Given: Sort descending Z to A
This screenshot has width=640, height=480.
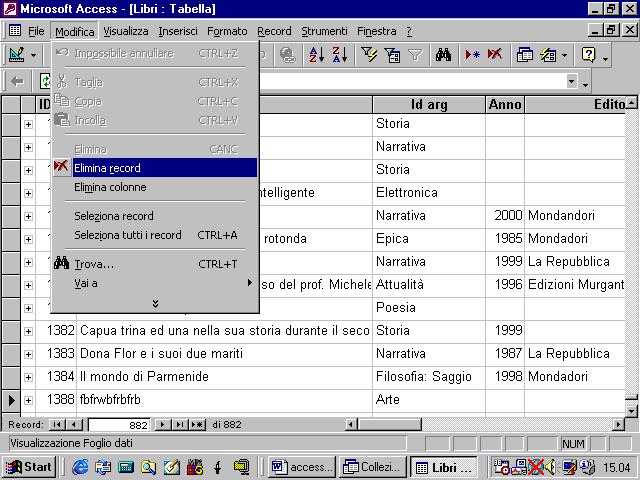Looking at the screenshot, I should 340,55.
